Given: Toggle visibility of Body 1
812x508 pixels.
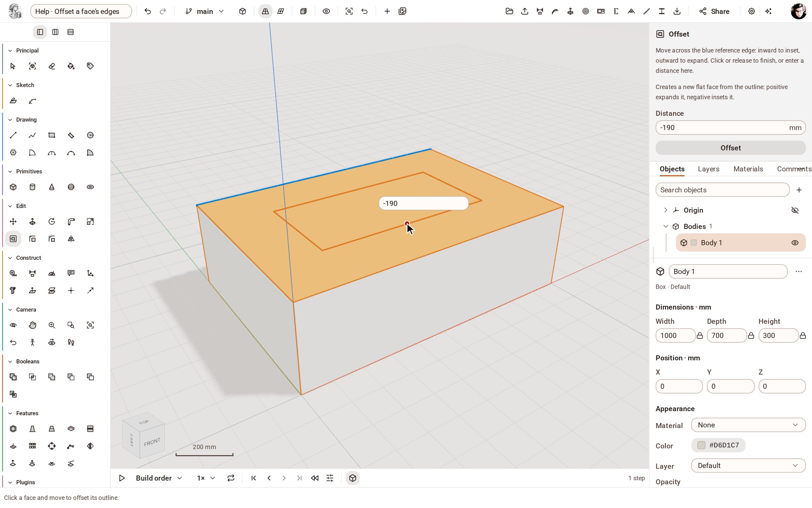Looking at the screenshot, I should pyautogui.click(x=795, y=243).
